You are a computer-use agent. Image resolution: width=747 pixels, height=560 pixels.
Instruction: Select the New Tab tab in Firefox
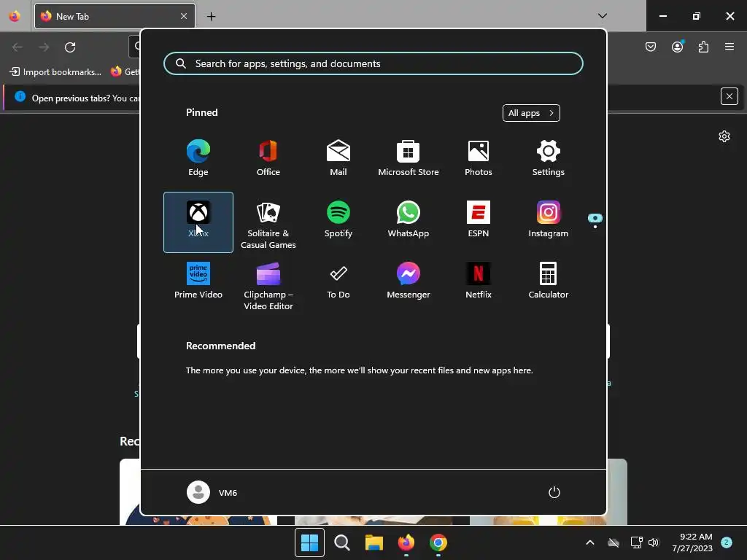tap(115, 16)
